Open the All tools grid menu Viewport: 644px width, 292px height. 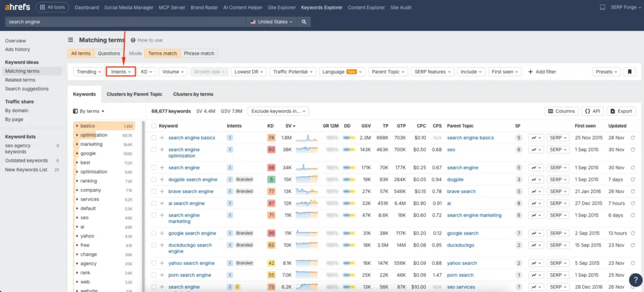(52, 8)
